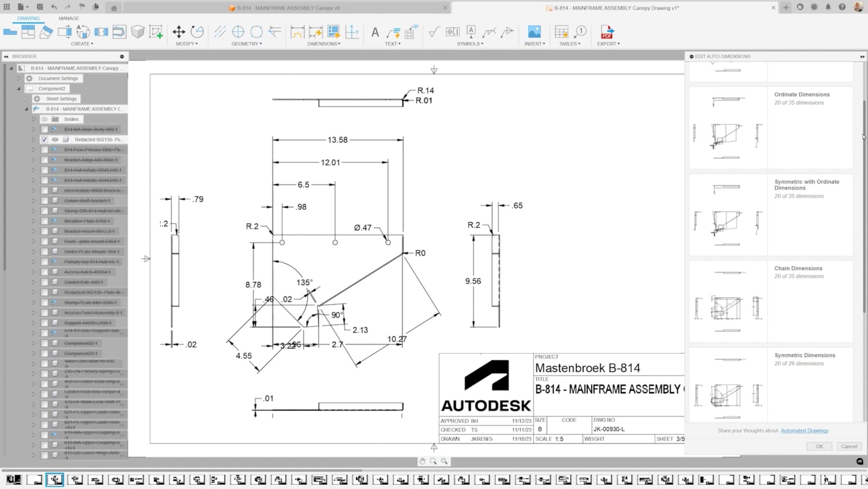Screen dimensions: 868x489
Task: Select the Text tool
Action: coord(375,32)
